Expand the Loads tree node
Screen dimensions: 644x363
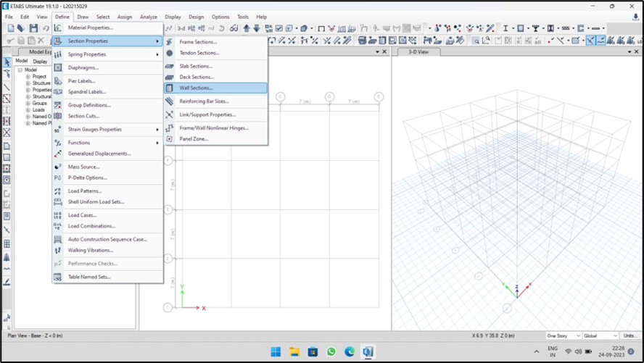click(x=28, y=110)
